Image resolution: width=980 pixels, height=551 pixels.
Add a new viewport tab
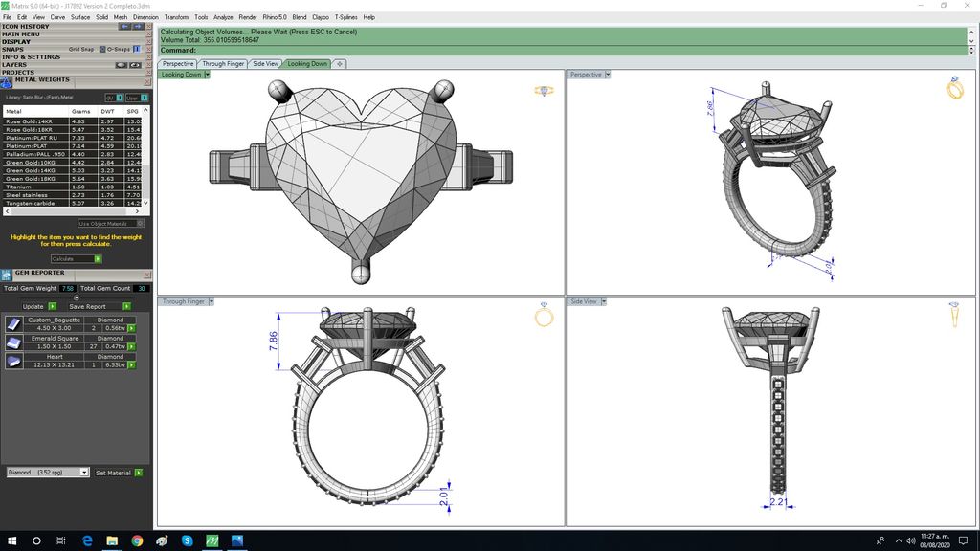pos(340,64)
